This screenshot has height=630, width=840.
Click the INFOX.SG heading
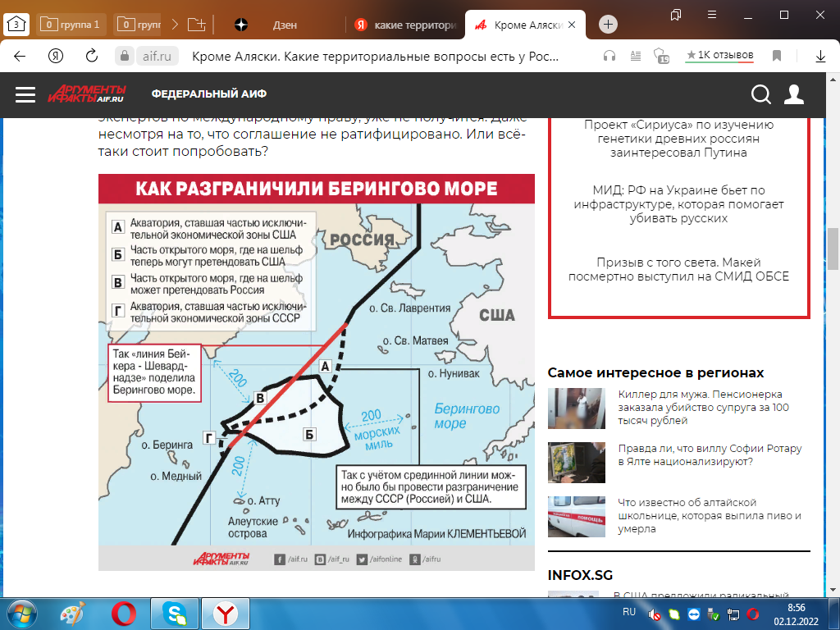point(580,575)
